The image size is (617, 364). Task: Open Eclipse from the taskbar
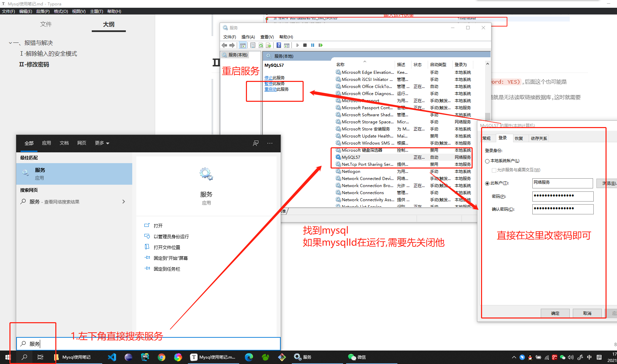[129, 357]
